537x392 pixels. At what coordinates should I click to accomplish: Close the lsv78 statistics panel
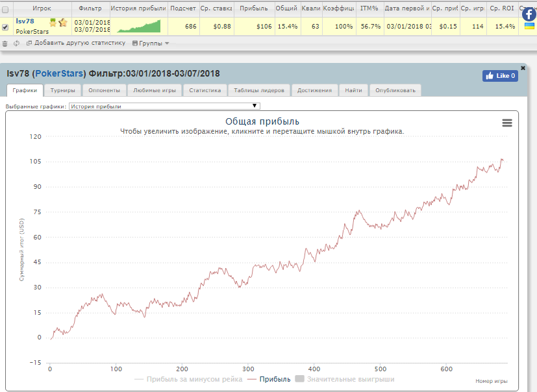[x=523, y=68]
